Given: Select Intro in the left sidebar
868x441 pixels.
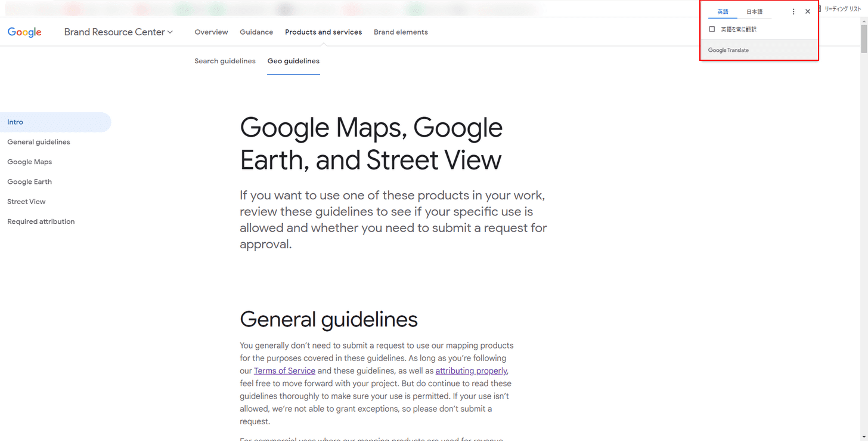Looking at the screenshot, I should [x=55, y=122].
